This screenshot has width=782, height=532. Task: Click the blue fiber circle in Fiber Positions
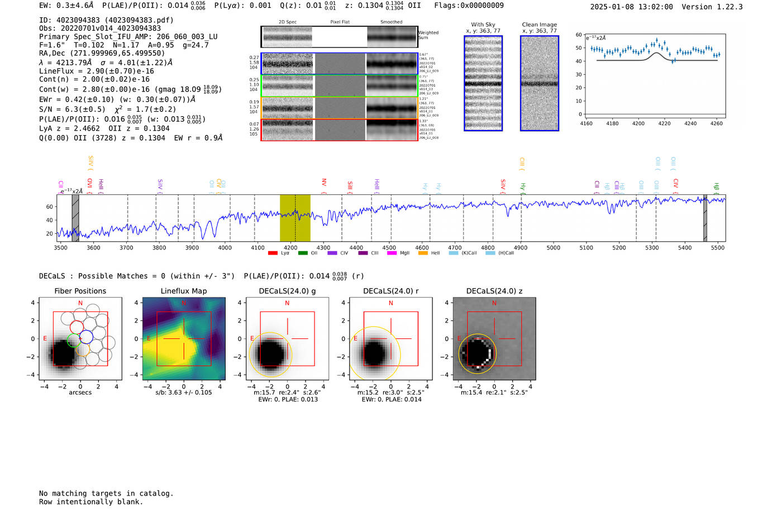pyautogui.click(x=87, y=337)
